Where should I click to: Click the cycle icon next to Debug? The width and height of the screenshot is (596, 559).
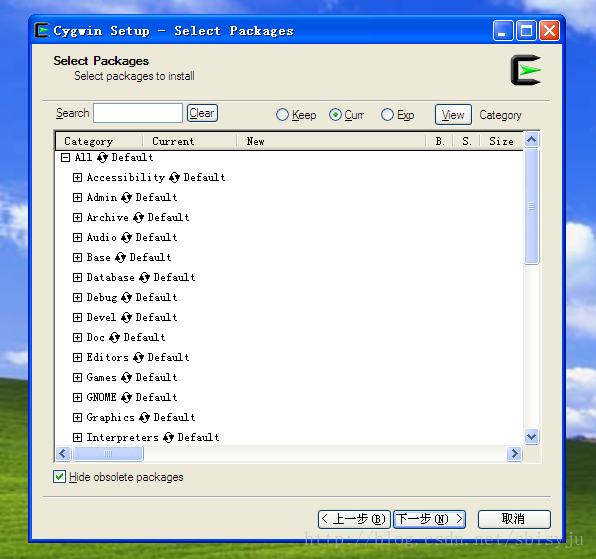[x=126, y=298]
